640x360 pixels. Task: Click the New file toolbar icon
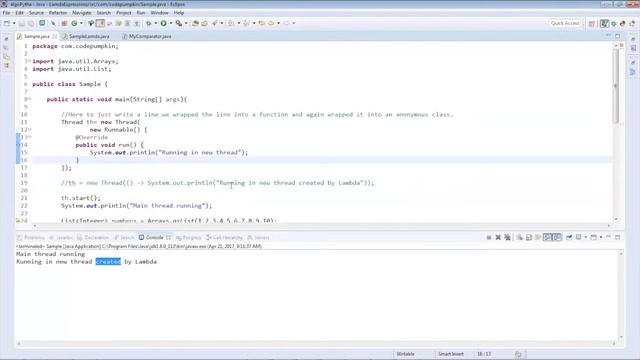pyautogui.click(x=7, y=23)
